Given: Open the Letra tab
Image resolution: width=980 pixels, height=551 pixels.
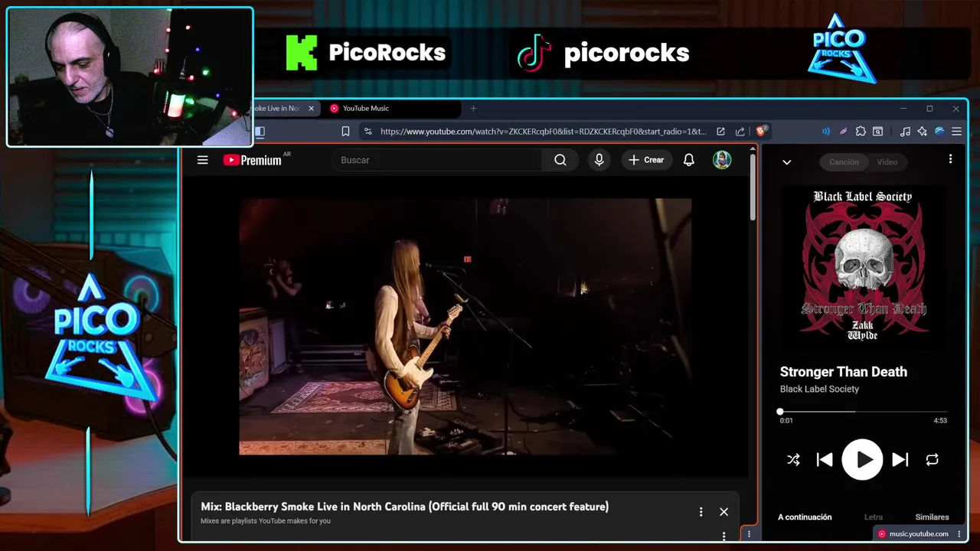Looking at the screenshot, I should point(874,517).
